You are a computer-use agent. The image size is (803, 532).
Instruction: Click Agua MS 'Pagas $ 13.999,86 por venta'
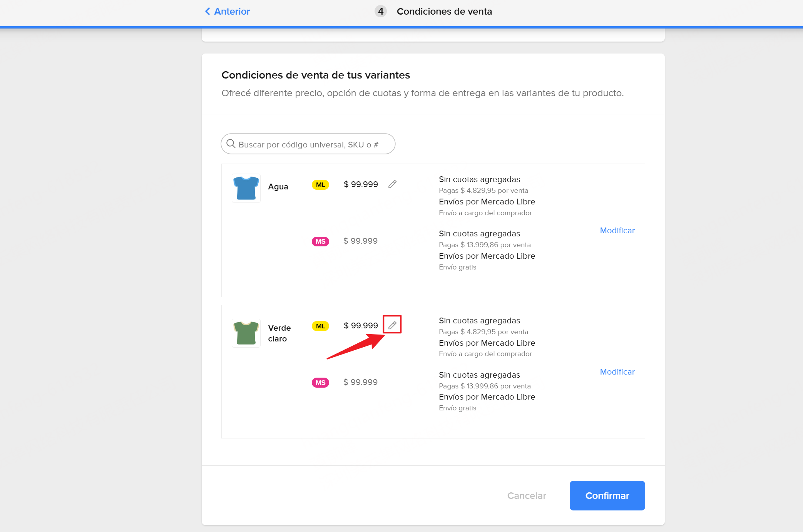point(485,245)
